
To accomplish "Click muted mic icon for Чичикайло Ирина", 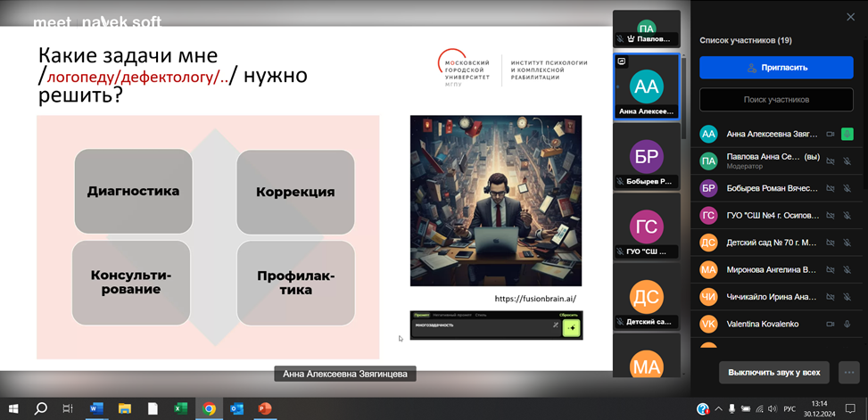I will pos(847,297).
